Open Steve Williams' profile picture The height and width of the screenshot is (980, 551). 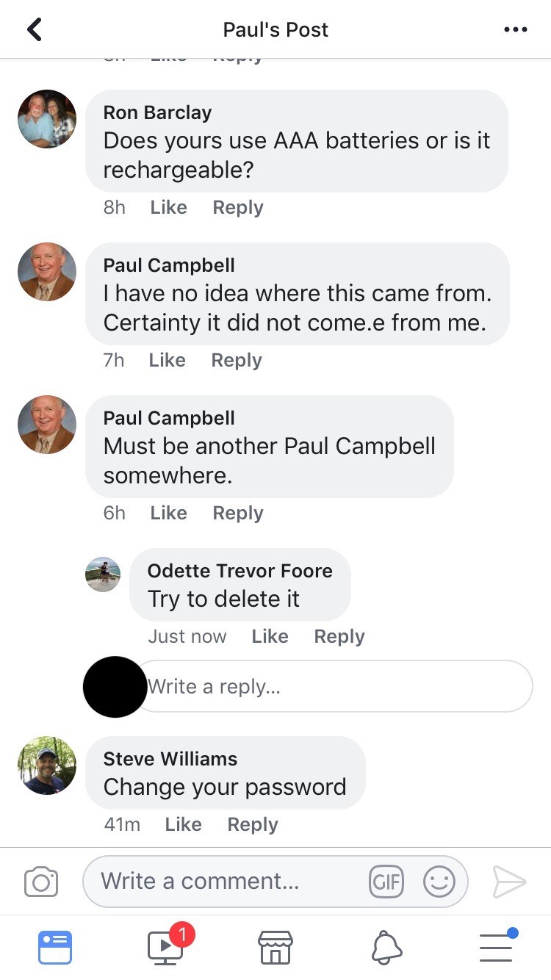click(47, 765)
